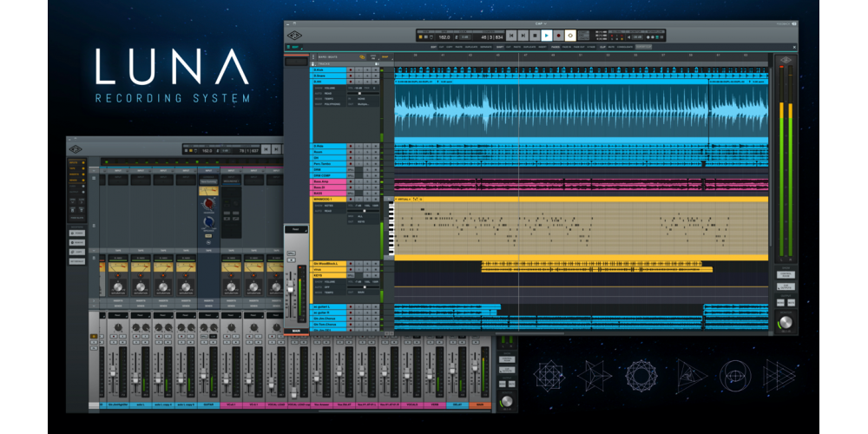This screenshot has width=868, height=434.
Task: Click the Universal Audio logo in timeline window
Action: click(294, 36)
